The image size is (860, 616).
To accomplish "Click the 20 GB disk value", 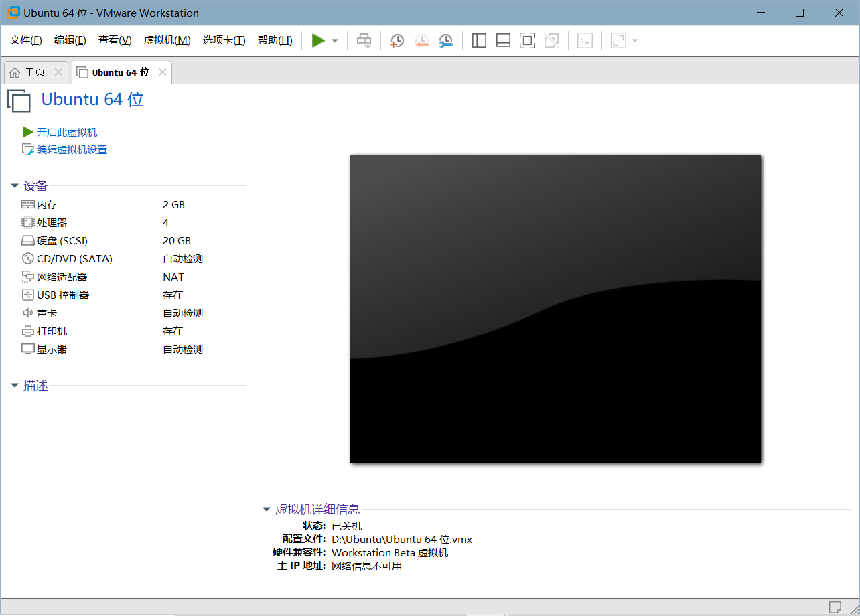I will 177,241.
